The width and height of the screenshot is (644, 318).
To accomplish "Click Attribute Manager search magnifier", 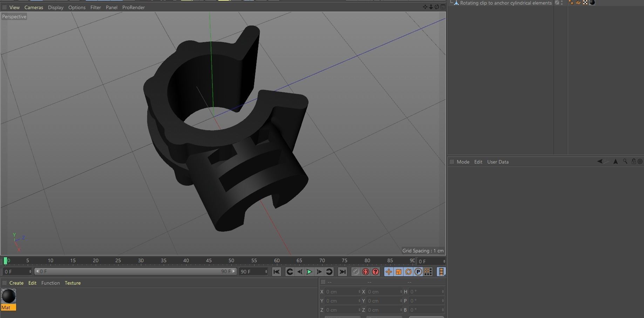I will (625, 161).
